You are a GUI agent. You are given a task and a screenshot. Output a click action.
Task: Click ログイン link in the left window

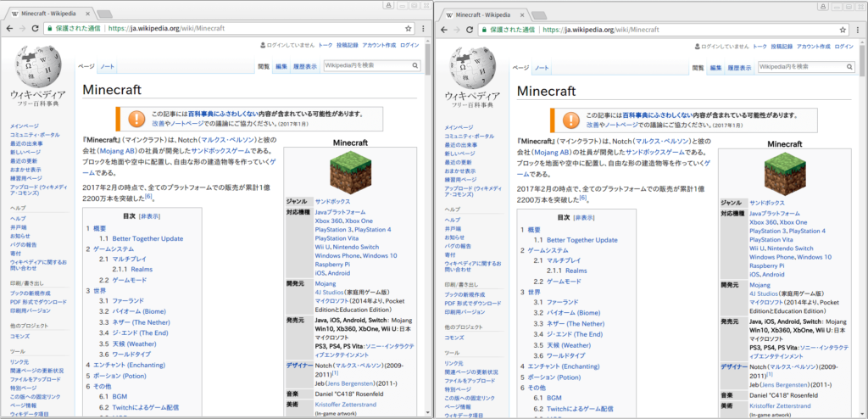(x=409, y=45)
